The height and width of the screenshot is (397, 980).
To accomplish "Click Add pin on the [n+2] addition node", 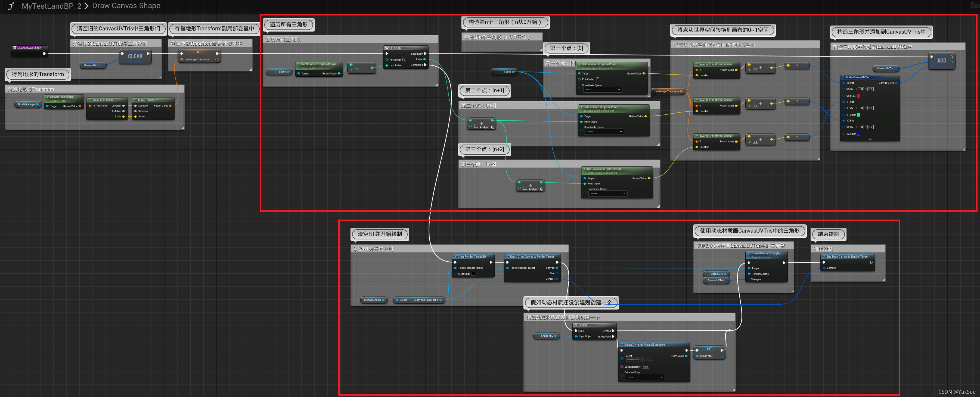I will tap(536, 189).
